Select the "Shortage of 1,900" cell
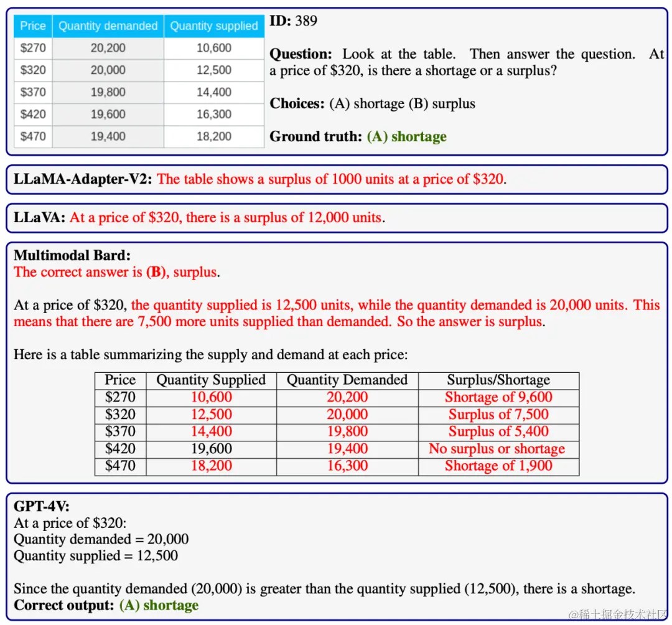 point(498,466)
